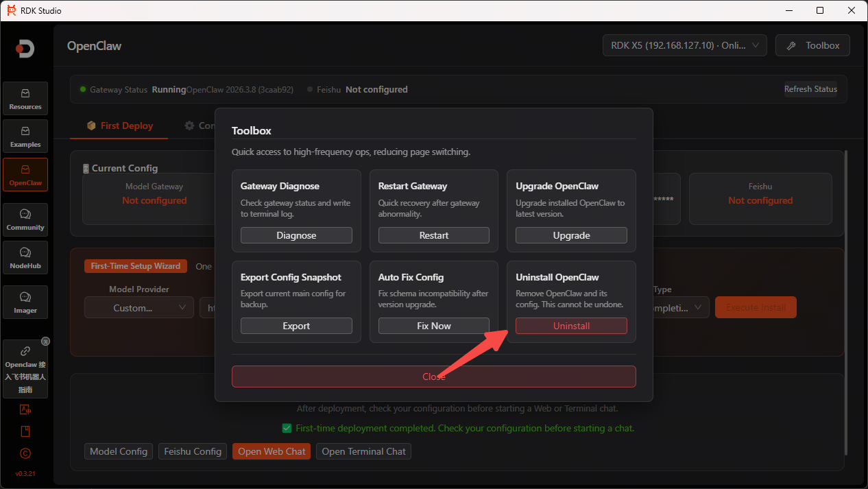The image size is (868, 489).
Task: Click the red Uninstall button
Action: point(571,326)
